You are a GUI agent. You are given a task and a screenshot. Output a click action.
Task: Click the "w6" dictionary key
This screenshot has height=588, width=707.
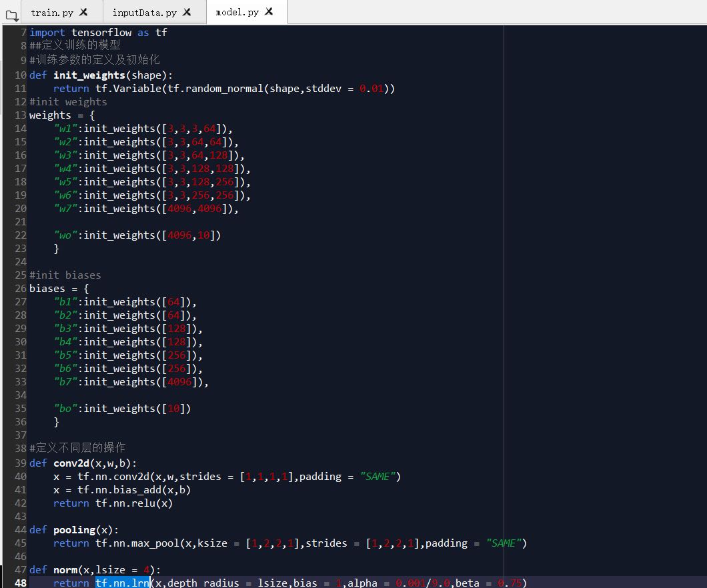click(65, 195)
